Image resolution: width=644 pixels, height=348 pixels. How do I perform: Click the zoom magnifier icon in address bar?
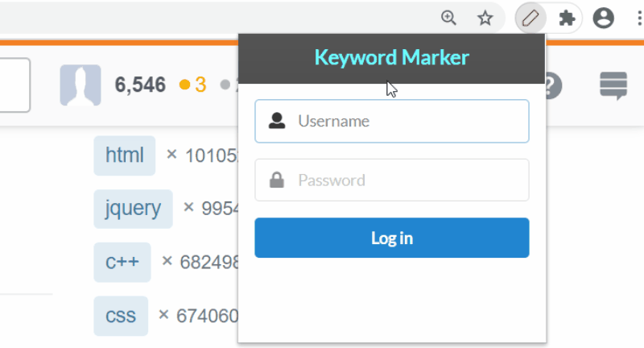[x=448, y=18]
